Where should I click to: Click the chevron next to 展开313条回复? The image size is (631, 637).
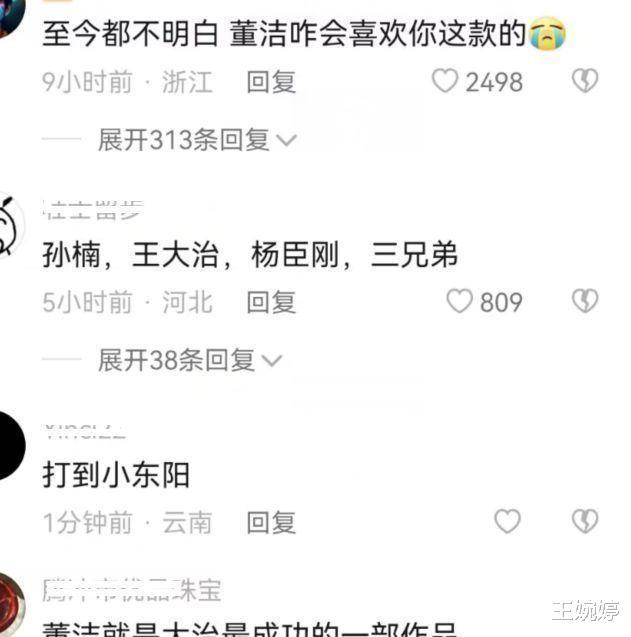tap(286, 141)
